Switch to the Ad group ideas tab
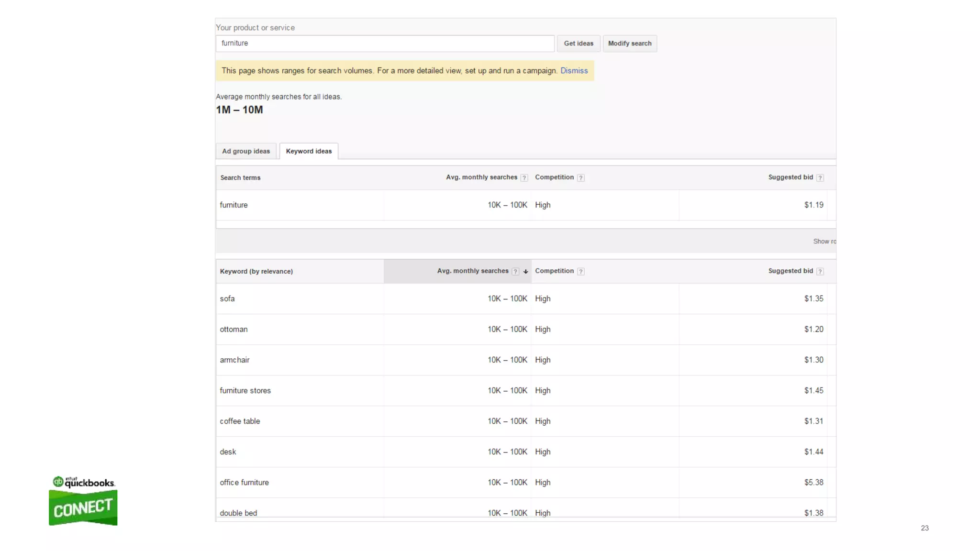This screenshot has height=551, width=980. point(246,151)
